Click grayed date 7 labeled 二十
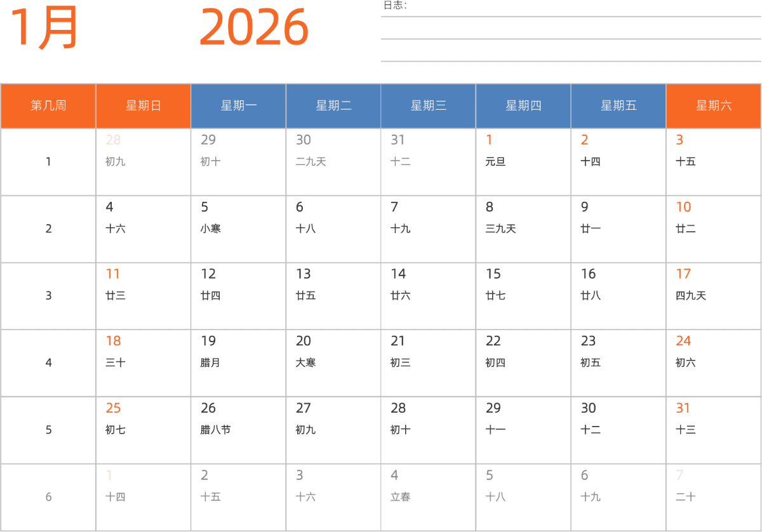762x532 pixels. tap(714, 498)
